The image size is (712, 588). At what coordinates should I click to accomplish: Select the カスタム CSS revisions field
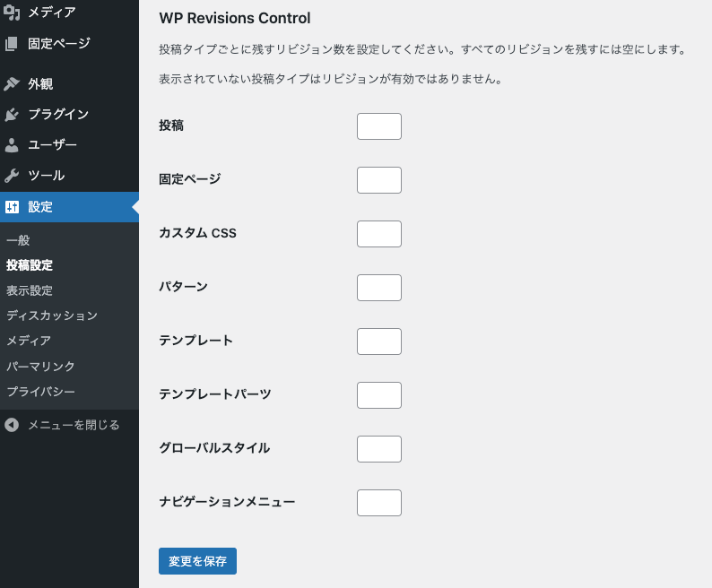378,234
